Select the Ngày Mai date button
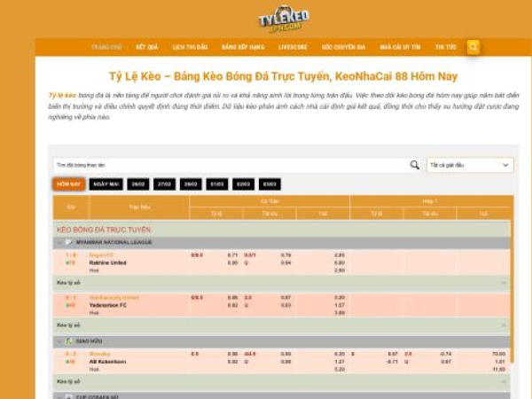 [x=106, y=184]
